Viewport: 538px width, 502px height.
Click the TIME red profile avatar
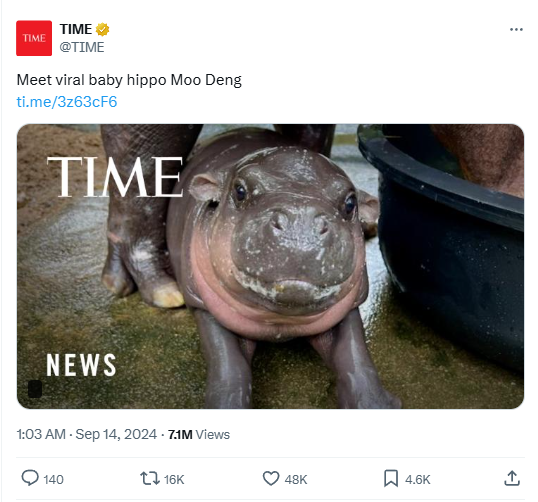click(34, 38)
